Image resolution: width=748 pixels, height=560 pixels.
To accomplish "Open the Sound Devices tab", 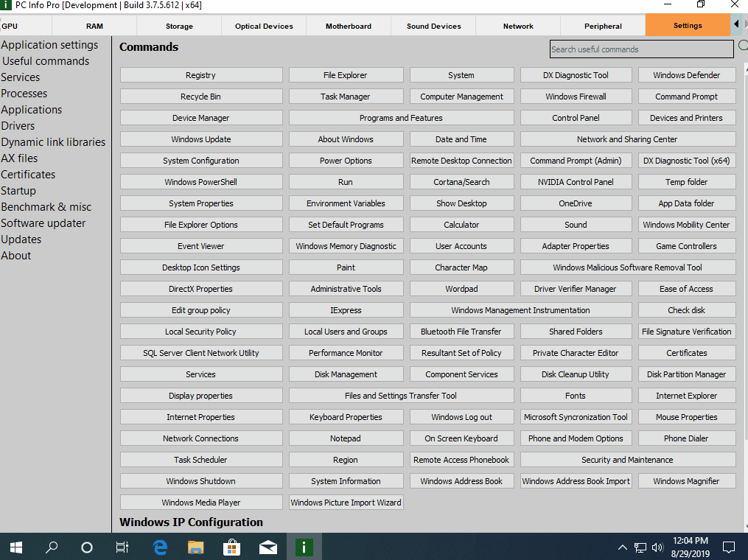I will click(x=433, y=26).
